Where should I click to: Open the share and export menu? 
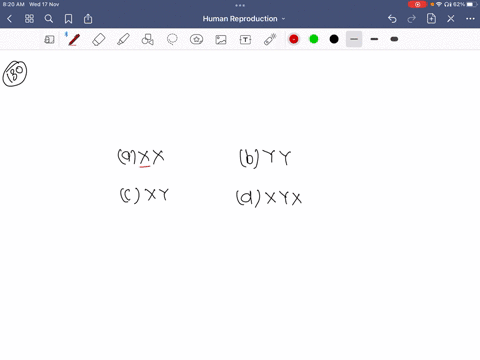click(x=88, y=19)
